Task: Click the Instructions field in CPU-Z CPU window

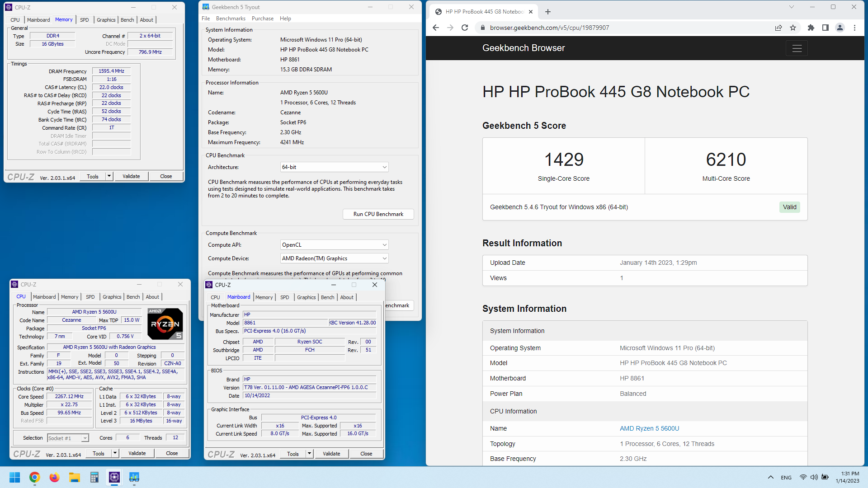Action: tap(116, 375)
